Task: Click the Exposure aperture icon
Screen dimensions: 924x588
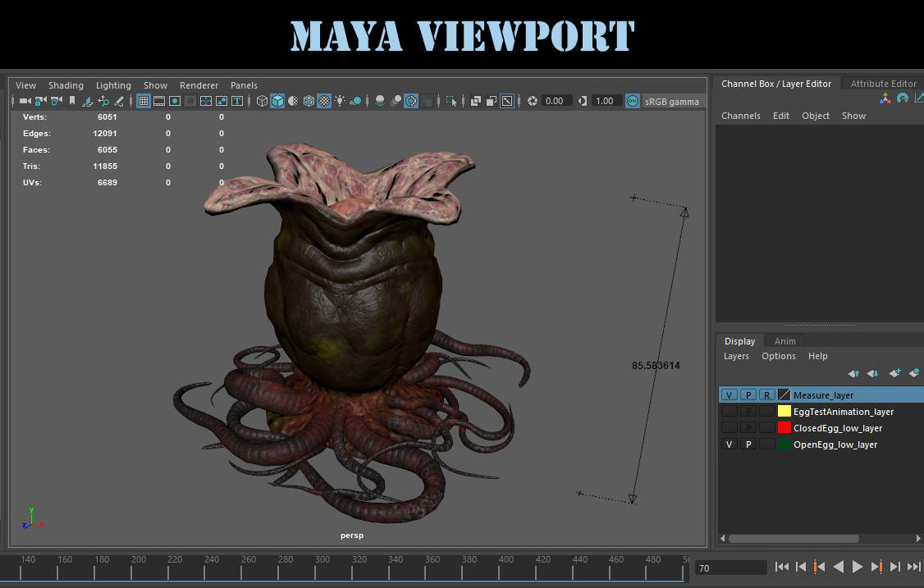Action: [x=532, y=101]
